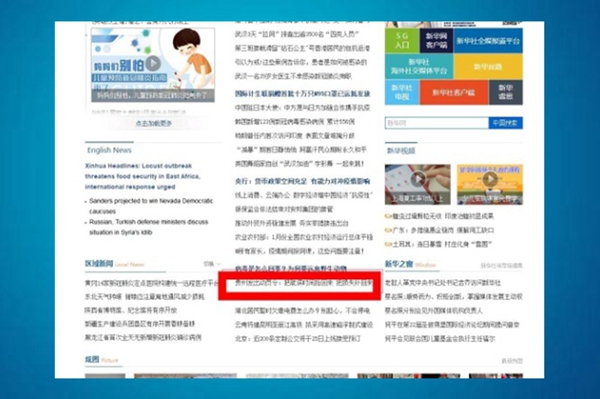Play the first 新华视频 video thumbnail
Image resolution: width=600 pixels, height=399 pixels.
(x=417, y=184)
